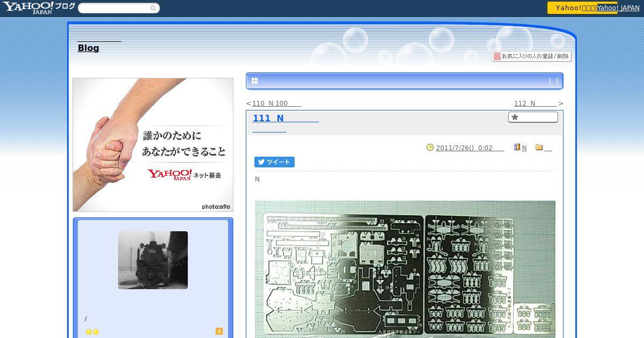Open the 2011/7/26 0:02 date link
This screenshot has height=338, width=644.
(470, 148)
